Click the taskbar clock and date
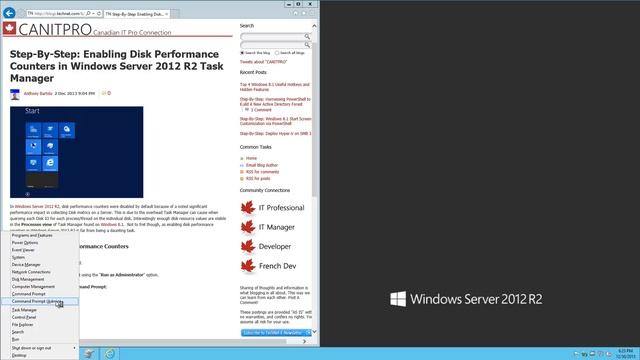Viewport: 640px width, 360px height. pyautogui.click(x=625, y=353)
